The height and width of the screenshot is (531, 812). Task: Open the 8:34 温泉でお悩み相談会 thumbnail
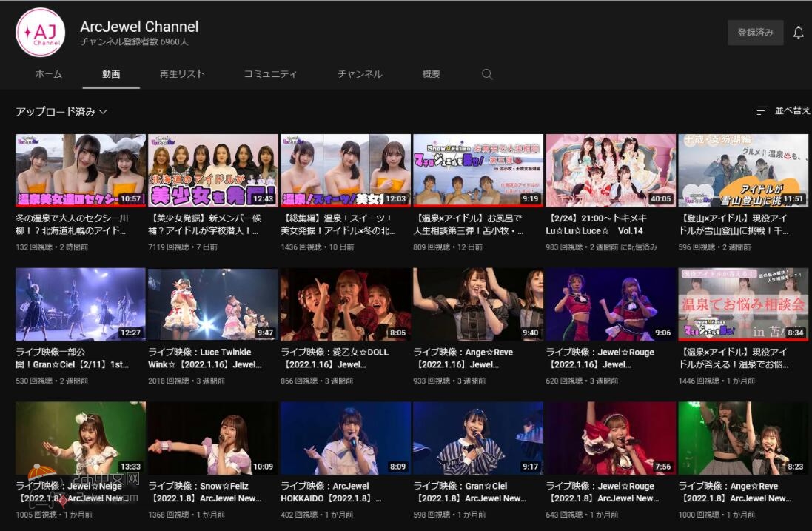coord(744,304)
